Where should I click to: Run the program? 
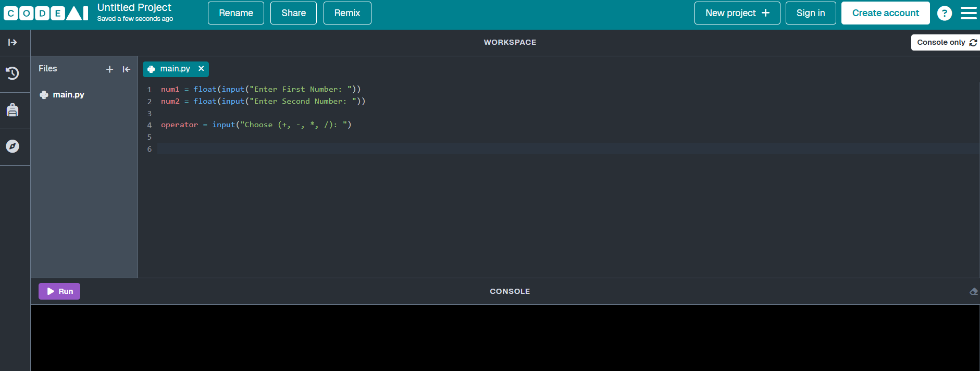tap(59, 291)
